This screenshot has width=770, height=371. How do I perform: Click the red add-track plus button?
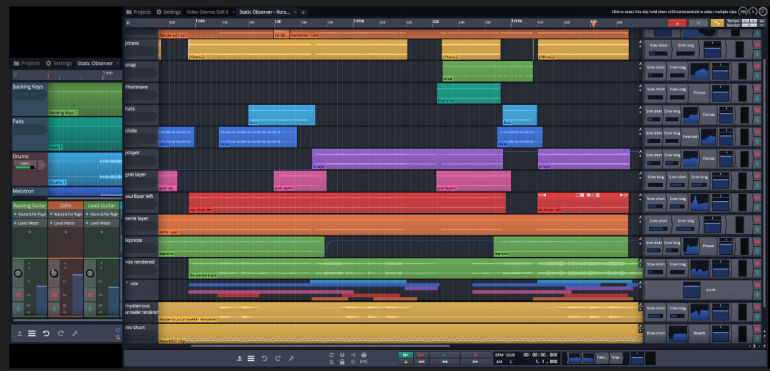pyautogui.click(x=677, y=23)
